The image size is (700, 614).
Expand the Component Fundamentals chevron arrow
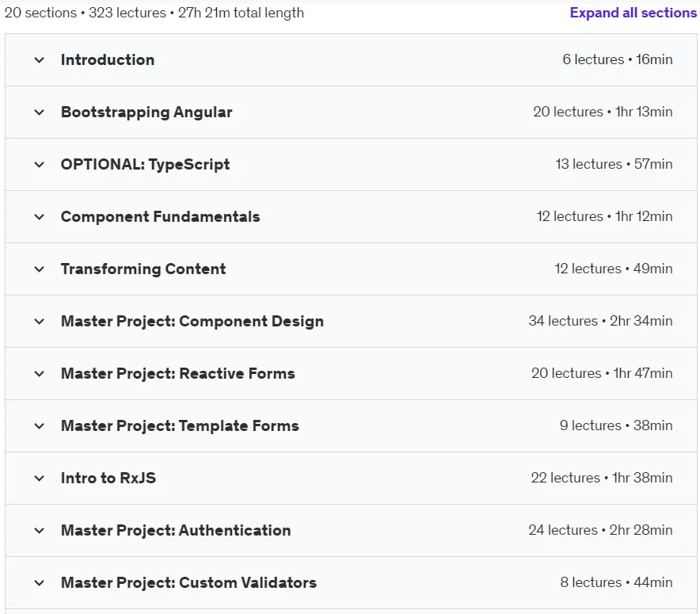click(40, 216)
